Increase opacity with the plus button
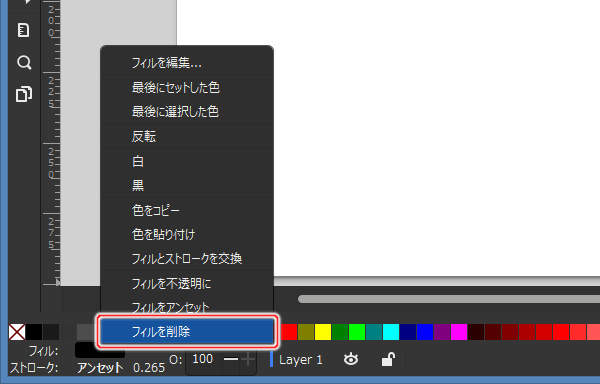This screenshot has width=600, height=384. pos(249,359)
